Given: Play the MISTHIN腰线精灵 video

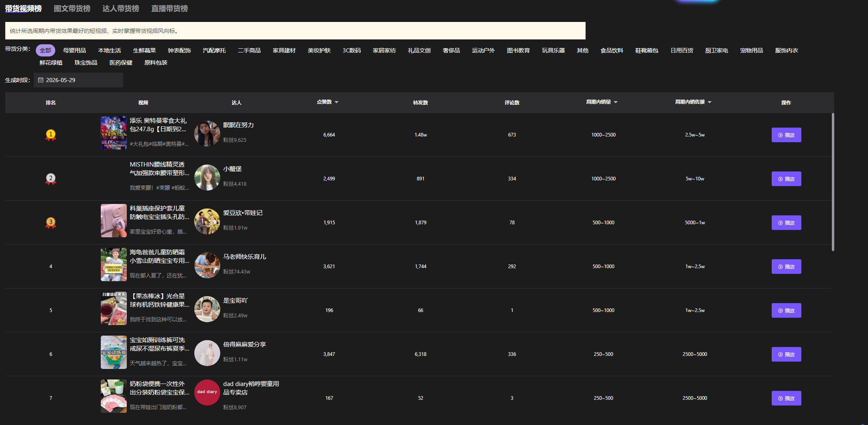Looking at the screenshot, I should coord(786,179).
